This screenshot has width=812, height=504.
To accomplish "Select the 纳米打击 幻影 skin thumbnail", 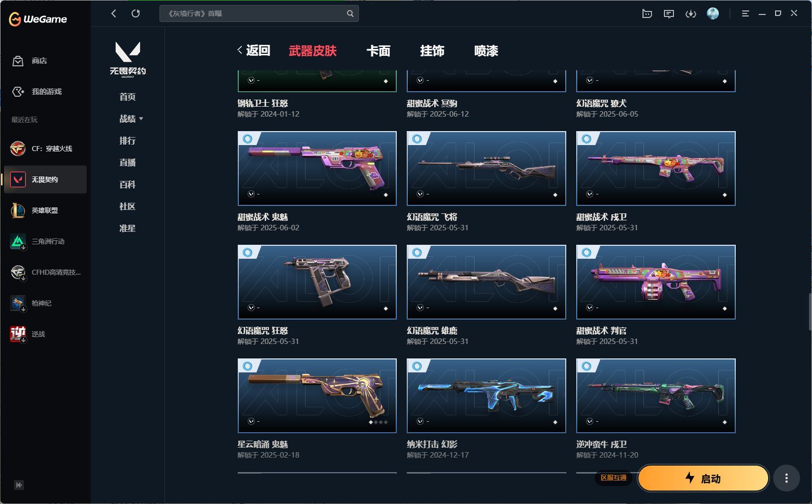I will [x=487, y=396].
